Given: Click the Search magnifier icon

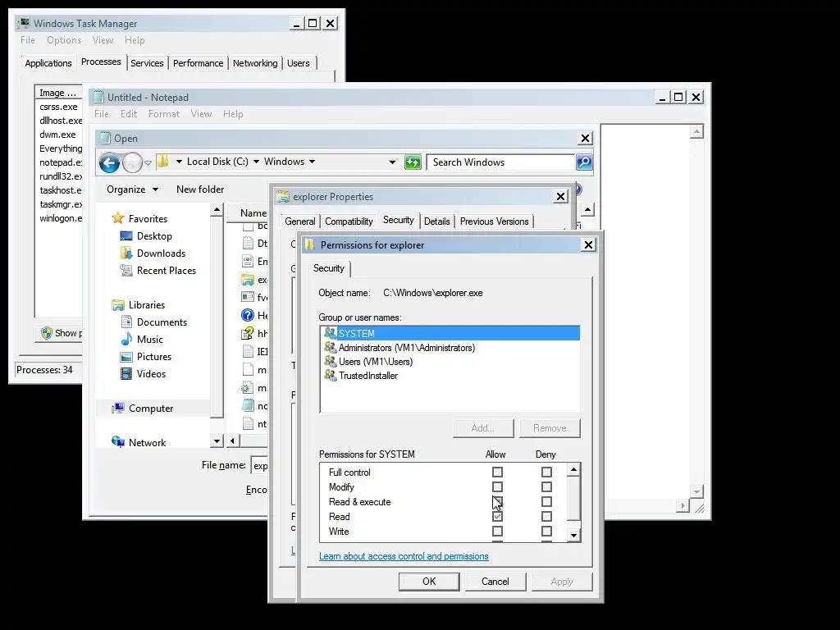Looking at the screenshot, I should click(584, 162).
